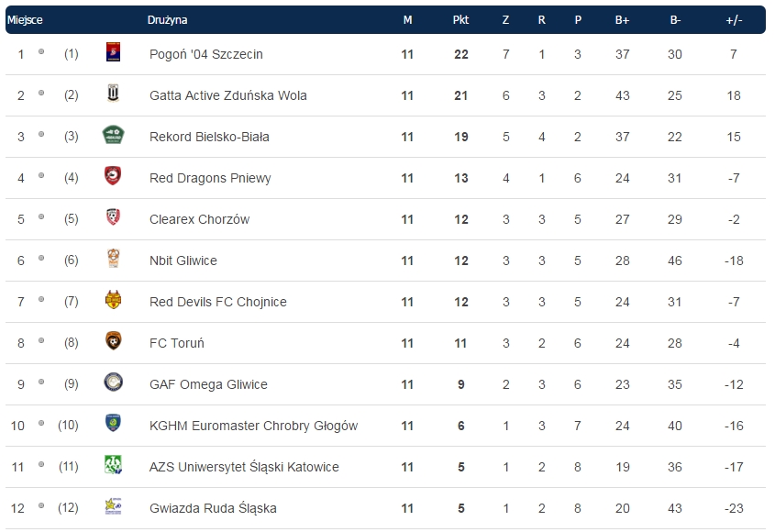Screen dimensions: 775x532
Task: Click the Rekord Bielsko-Biała team badge
Action: (113, 136)
